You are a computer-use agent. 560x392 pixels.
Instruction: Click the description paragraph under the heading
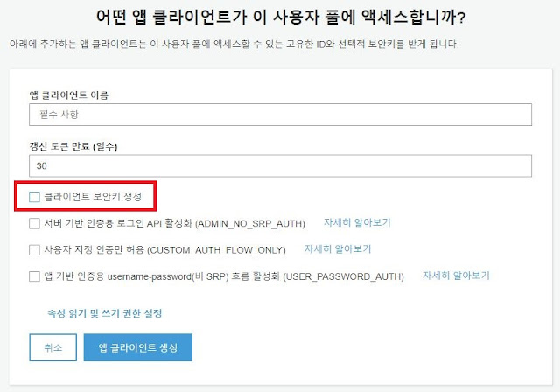pos(234,45)
